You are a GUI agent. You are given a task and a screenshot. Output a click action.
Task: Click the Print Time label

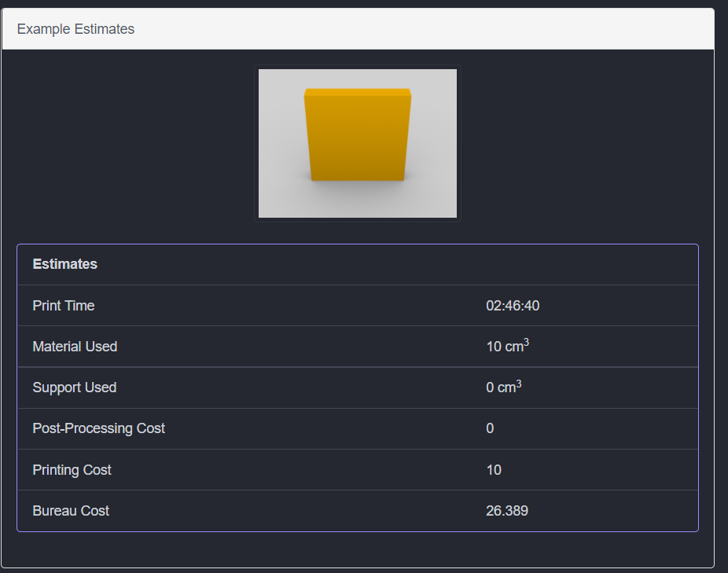tap(64, 306)
